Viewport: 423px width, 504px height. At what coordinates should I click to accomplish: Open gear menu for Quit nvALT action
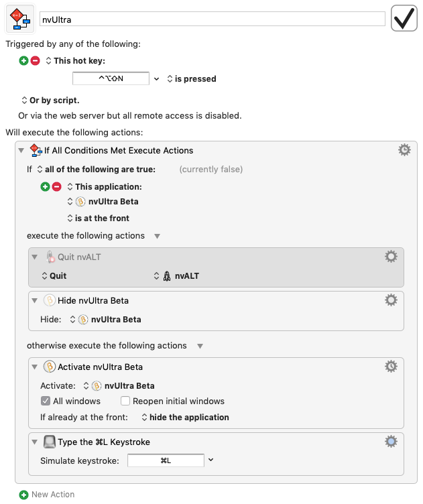pyautogui.click(x=391, y=257)
